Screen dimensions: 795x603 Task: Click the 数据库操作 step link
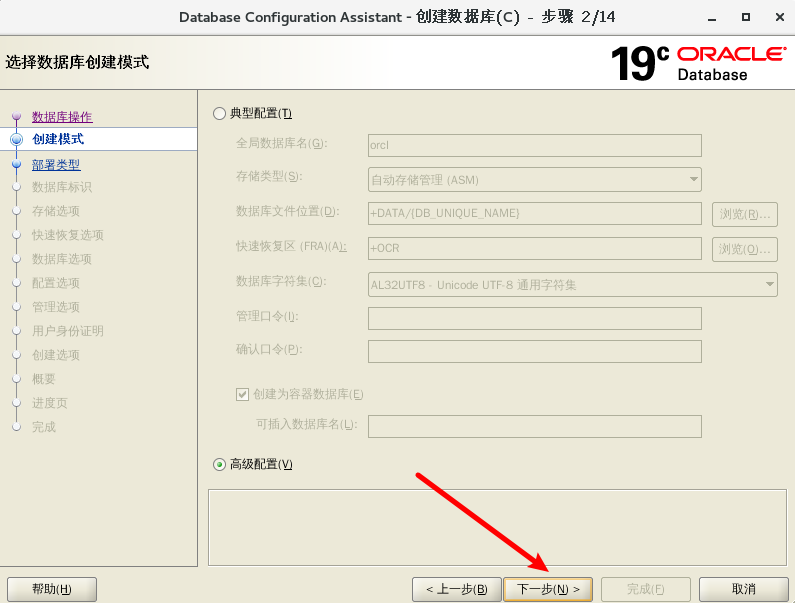point(62,117)
